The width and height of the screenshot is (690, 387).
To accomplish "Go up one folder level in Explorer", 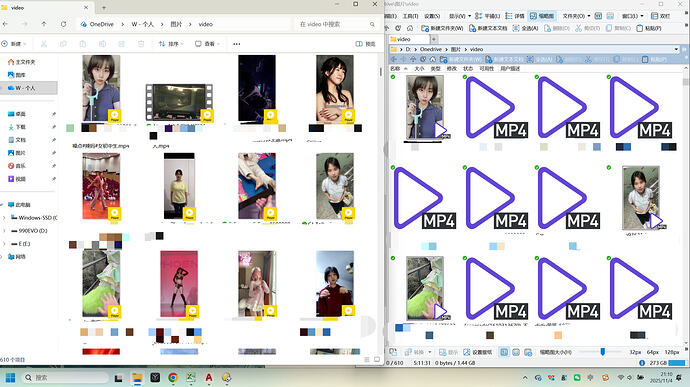I will click(44, 24).
